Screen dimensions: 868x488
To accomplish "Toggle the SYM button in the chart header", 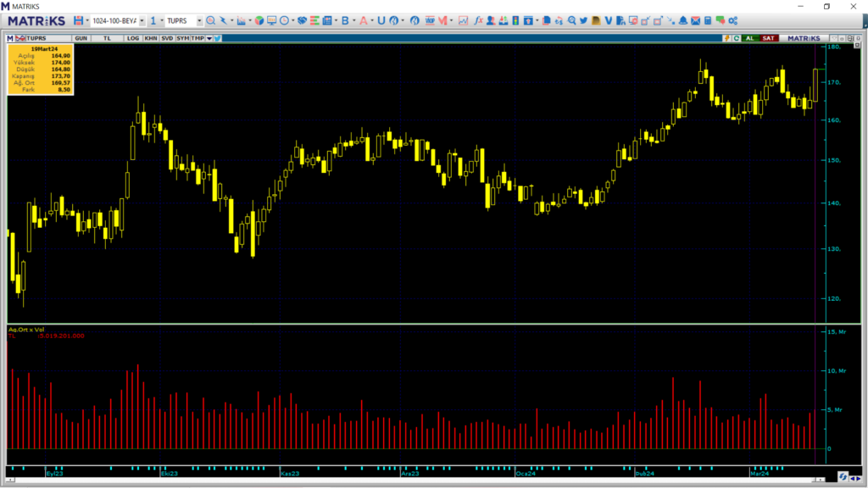I will [x=183, y=38].
